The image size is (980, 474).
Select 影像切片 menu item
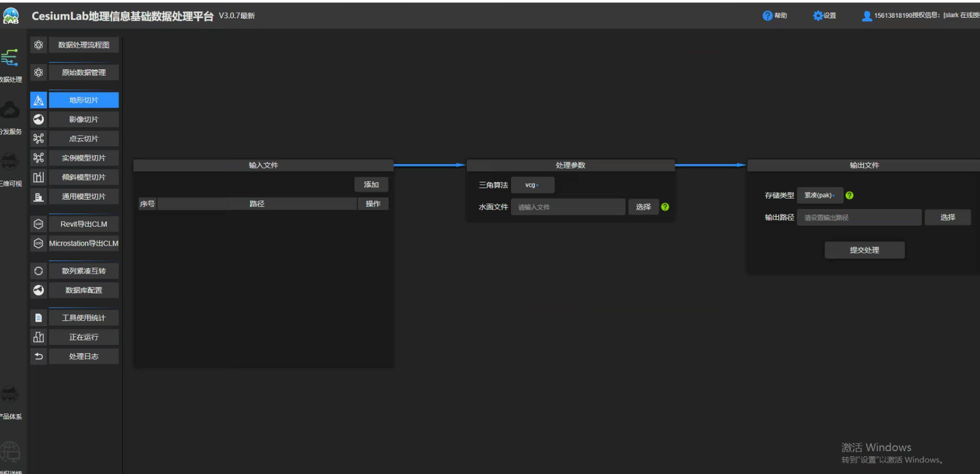point(84,119)
